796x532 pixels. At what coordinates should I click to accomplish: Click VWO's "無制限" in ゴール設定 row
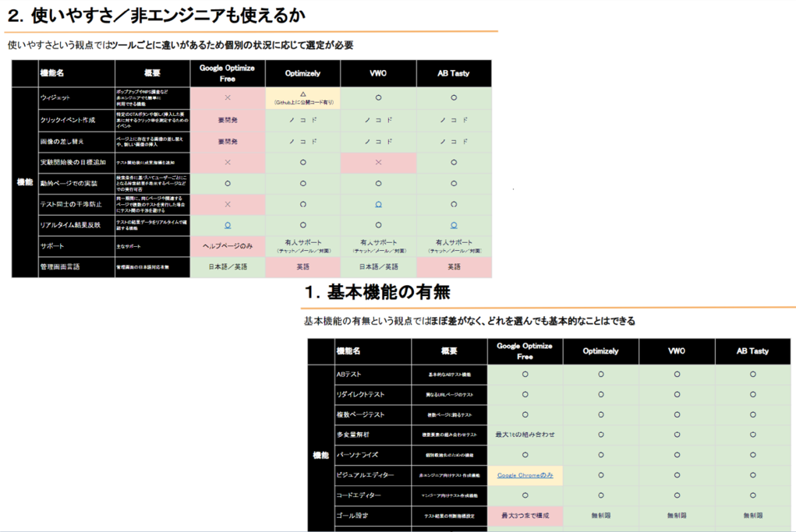677,516
